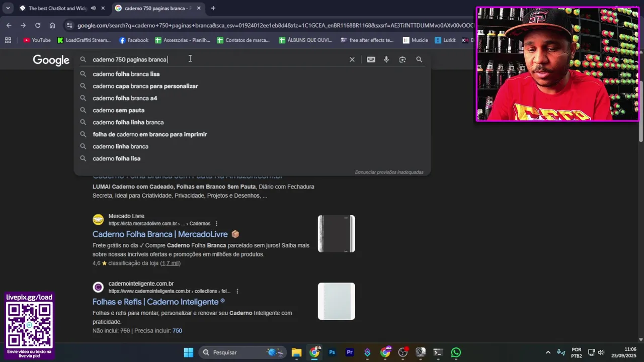Screen dimensions: 644x362
Task: Open the browser home page icon
Action: 52,25
